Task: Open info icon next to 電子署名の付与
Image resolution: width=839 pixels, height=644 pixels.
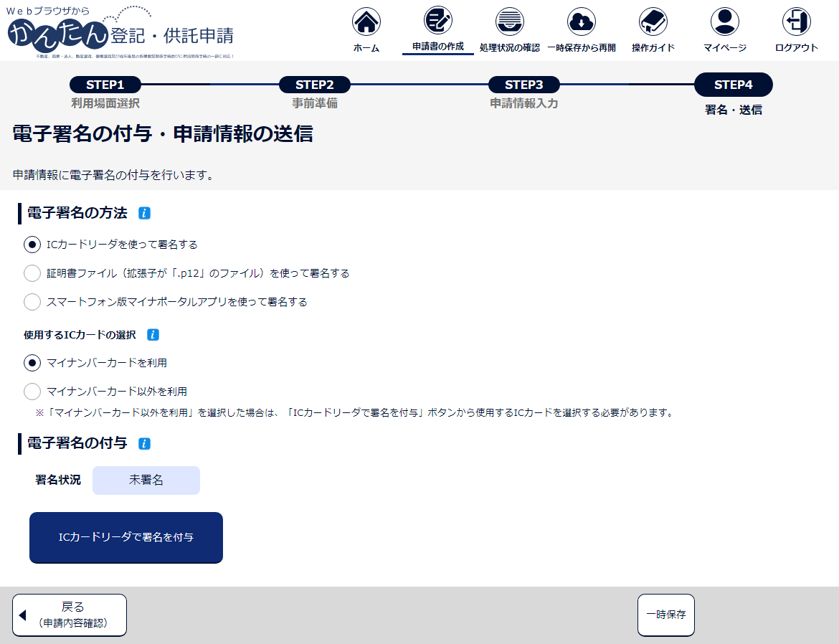Action: coord(144,444)
